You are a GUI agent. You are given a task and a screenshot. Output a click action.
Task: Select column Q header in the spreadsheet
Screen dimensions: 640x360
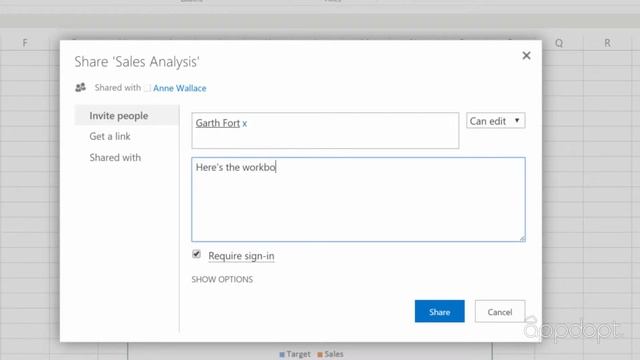pos(559,43)
